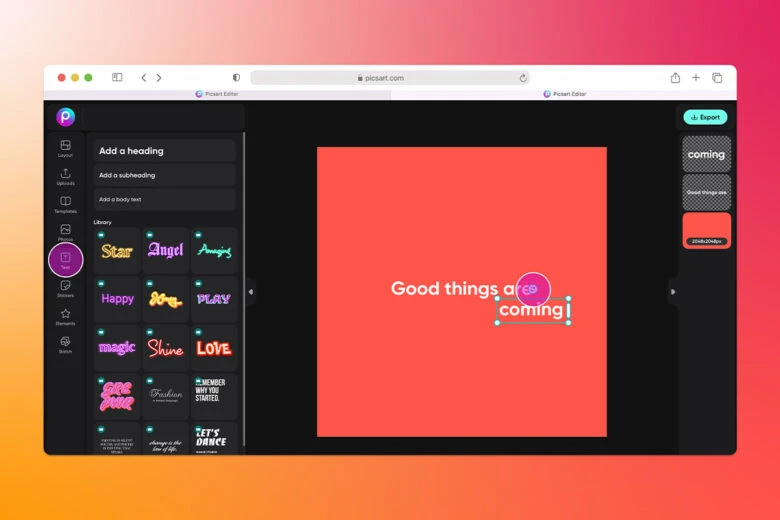This screenshot has width=780, height=520.
Task: Click Add a heading
Action: point(165,151)
